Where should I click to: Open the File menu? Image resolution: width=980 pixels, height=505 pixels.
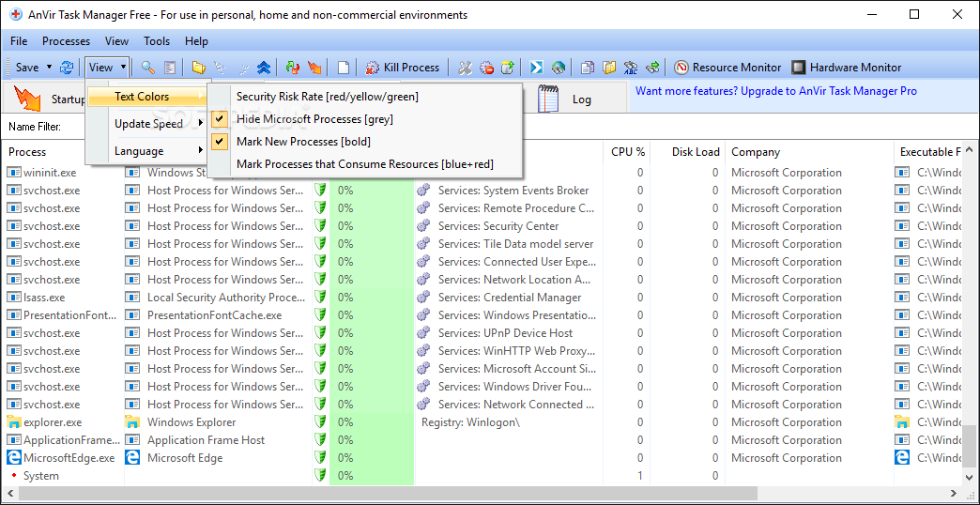pos(19,41)
